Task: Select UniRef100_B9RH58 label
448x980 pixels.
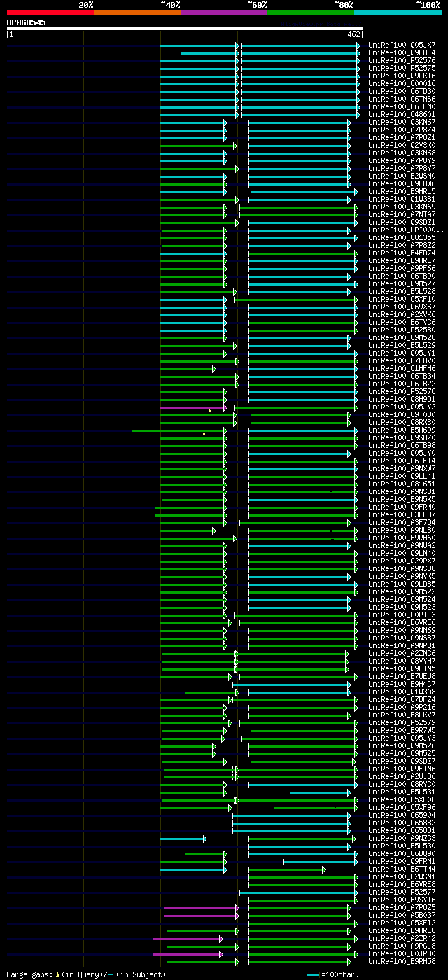Action: coord(402,961)
